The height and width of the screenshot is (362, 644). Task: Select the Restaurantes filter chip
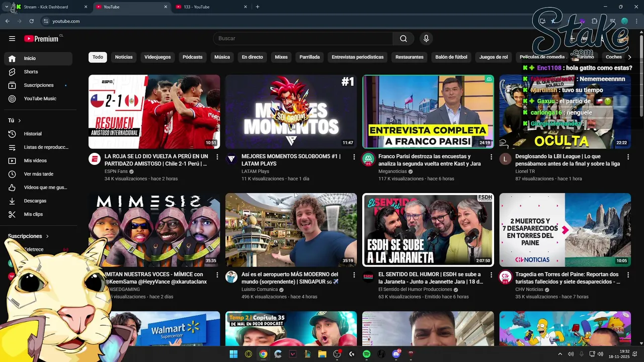pos(410,57)
